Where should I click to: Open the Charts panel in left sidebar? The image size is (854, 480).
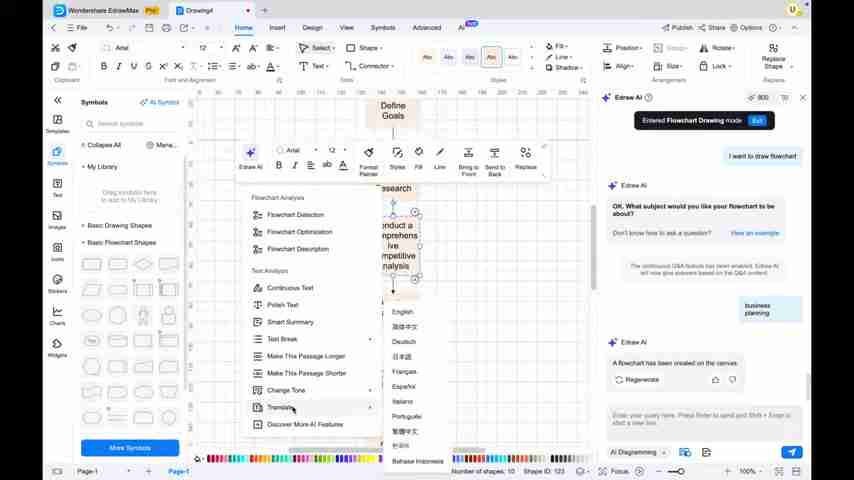click(57, 315)
